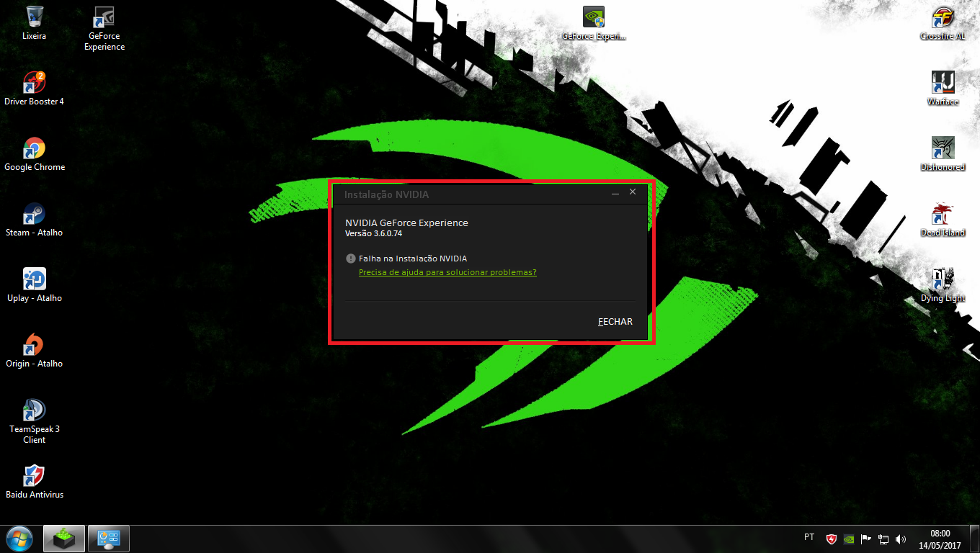The width and height of the screenshot is (980, 553).
Task: Open the clock showing 08:00
Action: pos(940,539)
